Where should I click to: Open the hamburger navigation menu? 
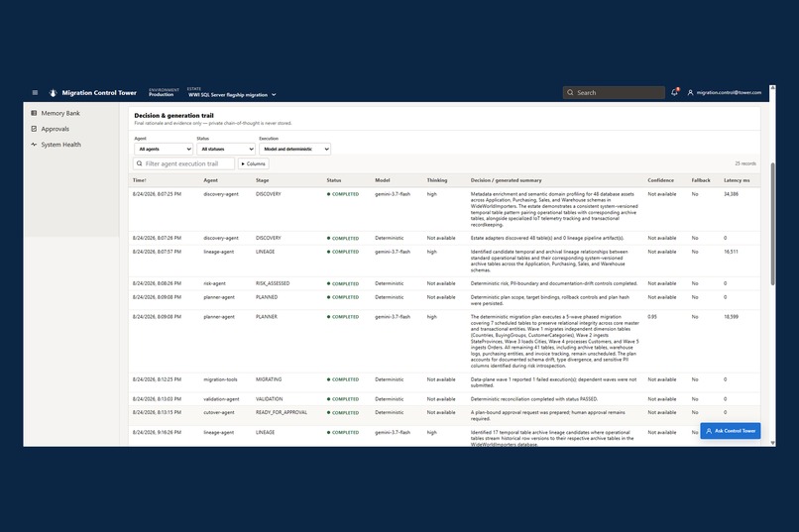pyautogui.click(x=35, y=93)
